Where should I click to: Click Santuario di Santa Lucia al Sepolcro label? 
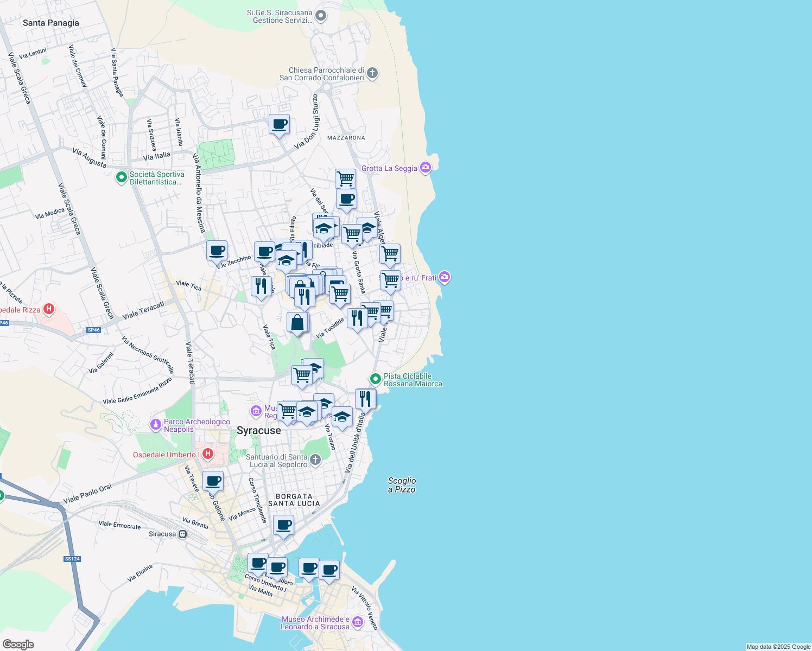[277, 461]
